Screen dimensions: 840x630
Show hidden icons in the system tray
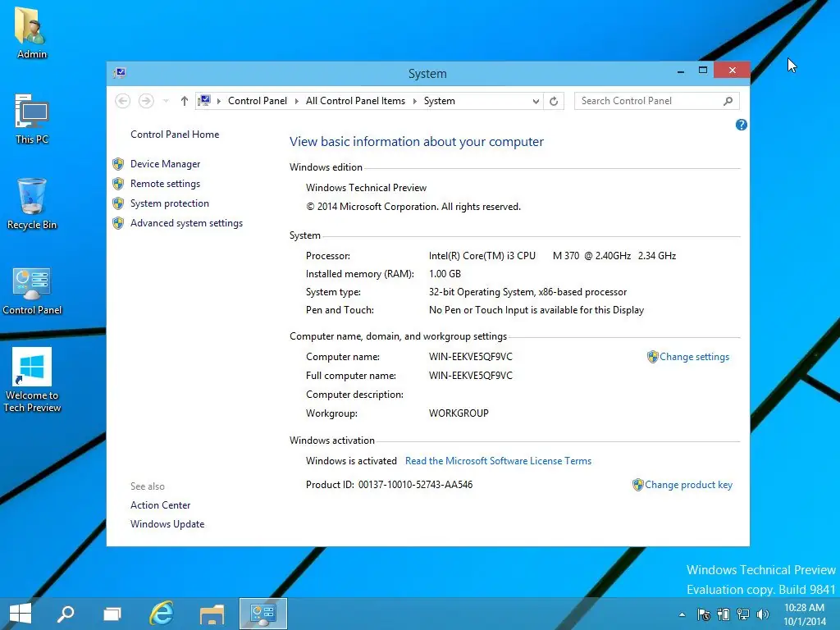click(x=682, y=614)
